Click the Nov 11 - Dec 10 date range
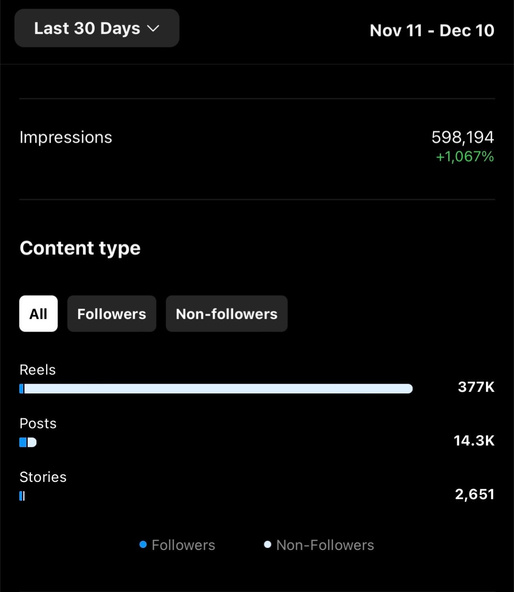514x592 pixels. [x=432, y=31]
